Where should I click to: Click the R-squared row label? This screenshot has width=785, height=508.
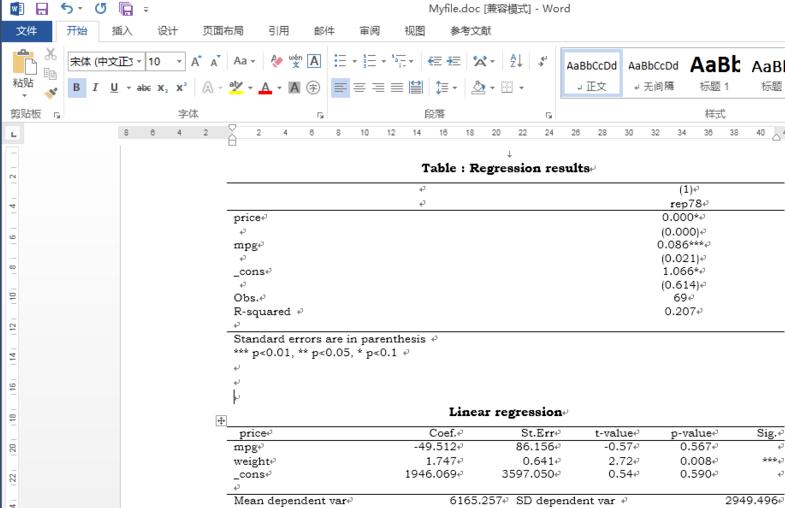coord(262,311)
